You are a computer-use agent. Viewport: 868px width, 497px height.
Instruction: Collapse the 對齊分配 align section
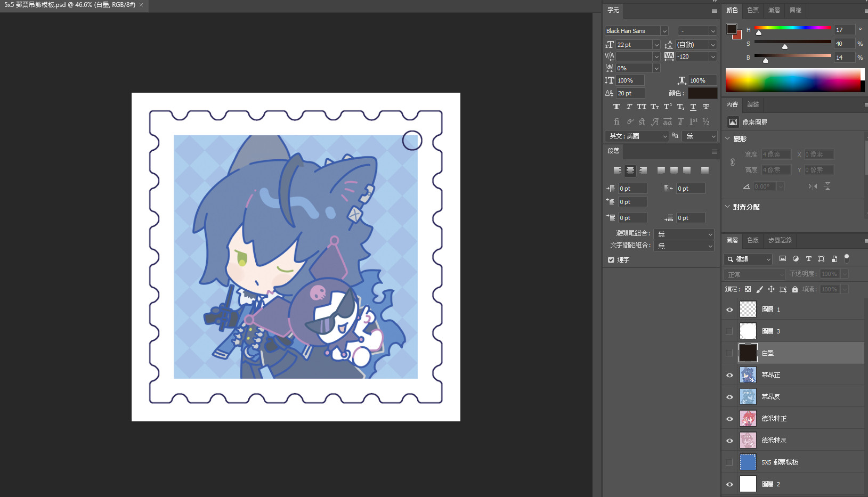pyautogui.click(x=727, y=207)
